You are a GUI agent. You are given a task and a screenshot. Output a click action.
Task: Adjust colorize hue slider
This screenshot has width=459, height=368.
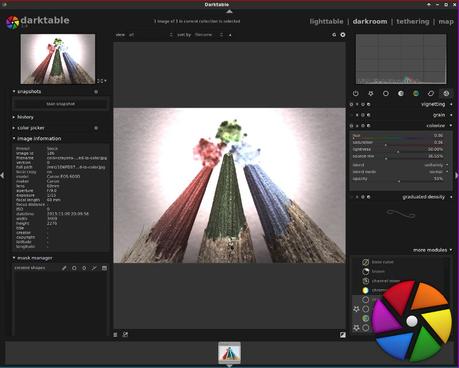coord(398,136)
